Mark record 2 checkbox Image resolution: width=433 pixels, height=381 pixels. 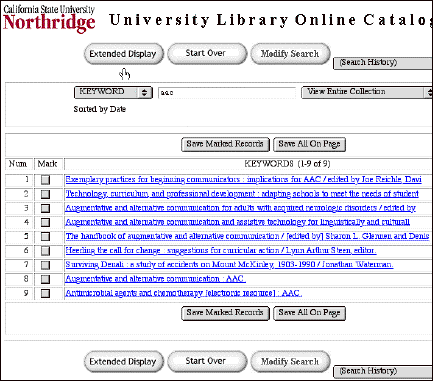pos(45,194)
